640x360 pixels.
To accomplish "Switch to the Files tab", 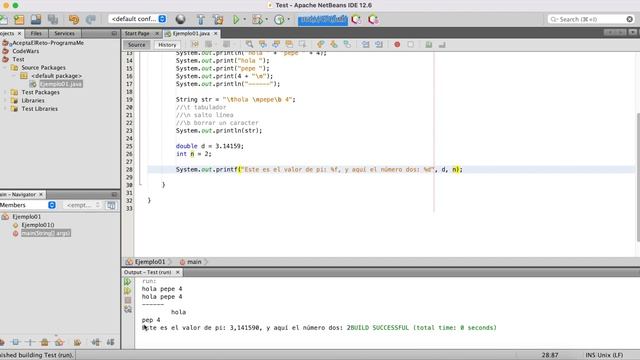I will tap(36, 33).
